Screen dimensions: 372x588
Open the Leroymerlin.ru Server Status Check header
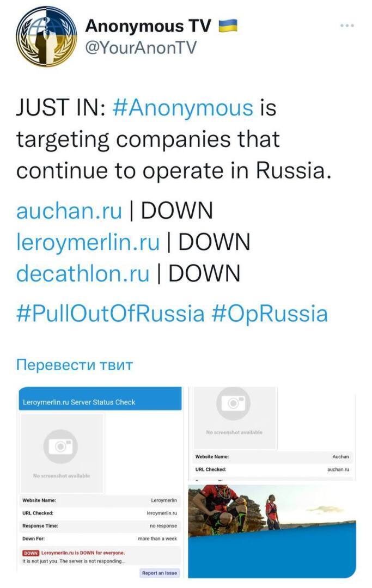pyautogui.click(x=100, y=402)
